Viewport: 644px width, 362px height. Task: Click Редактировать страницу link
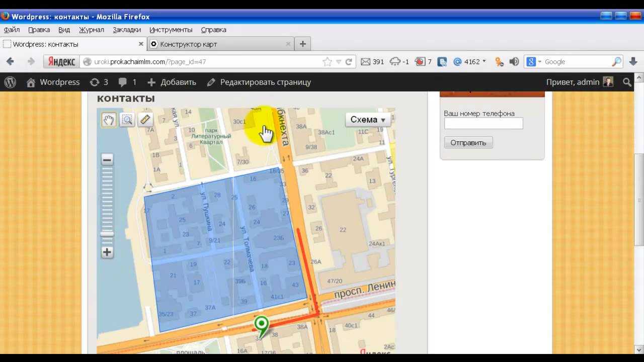coord(259,82)
